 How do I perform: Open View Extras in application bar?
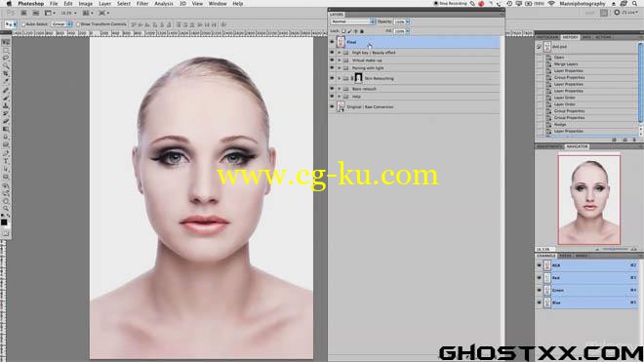(x=50, y=13)
